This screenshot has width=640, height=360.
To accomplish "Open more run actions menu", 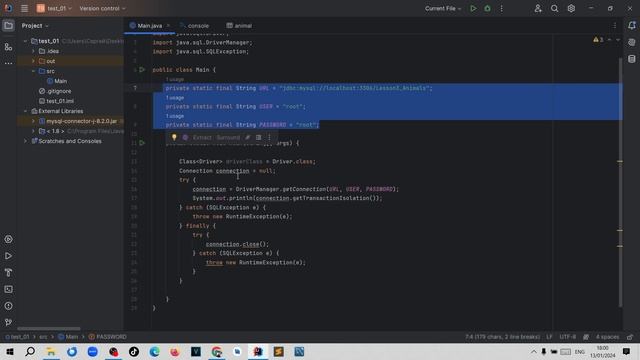I will (502, 8).
